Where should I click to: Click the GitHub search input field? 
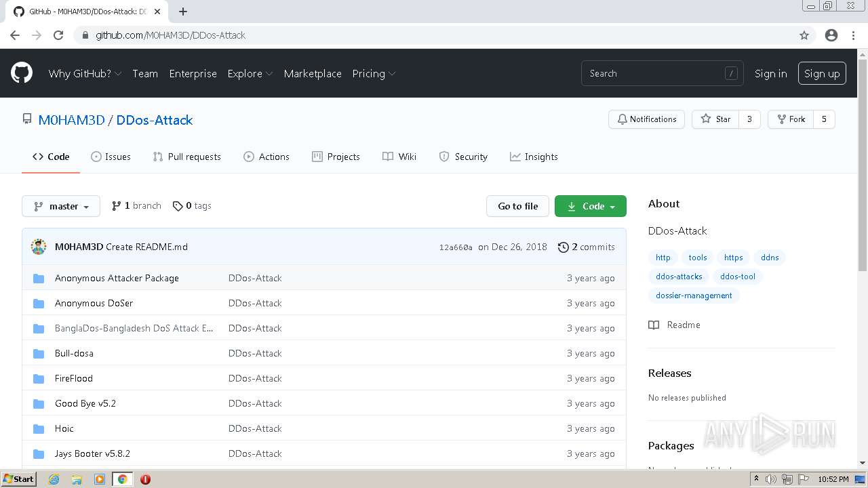(x=662, y=73)
